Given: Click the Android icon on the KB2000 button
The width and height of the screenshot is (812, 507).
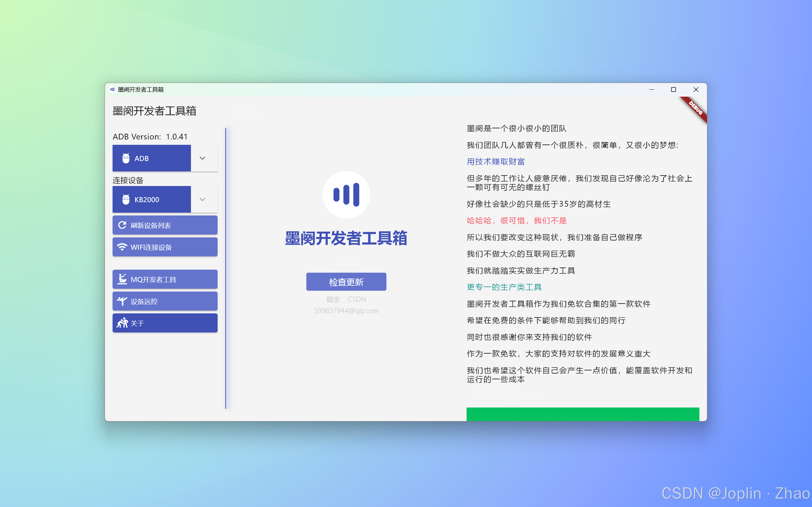Looking at the screenshot, I should pyautogui.click(x=126, y=200).
